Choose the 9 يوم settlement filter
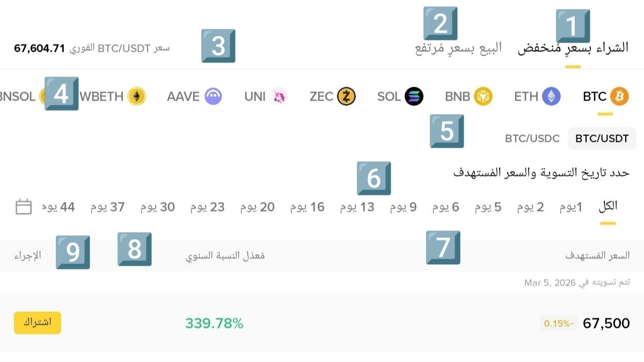 (x=403, y=207)
